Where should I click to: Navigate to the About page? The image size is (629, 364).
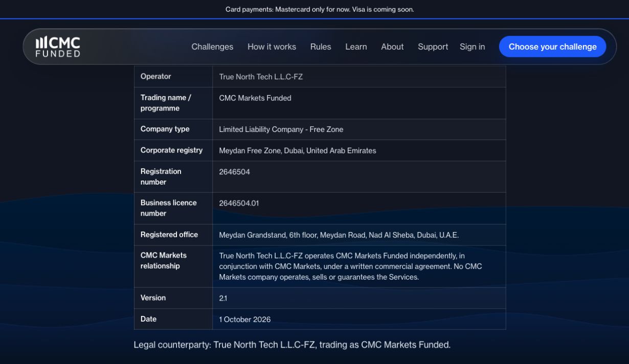click(392, 47)
